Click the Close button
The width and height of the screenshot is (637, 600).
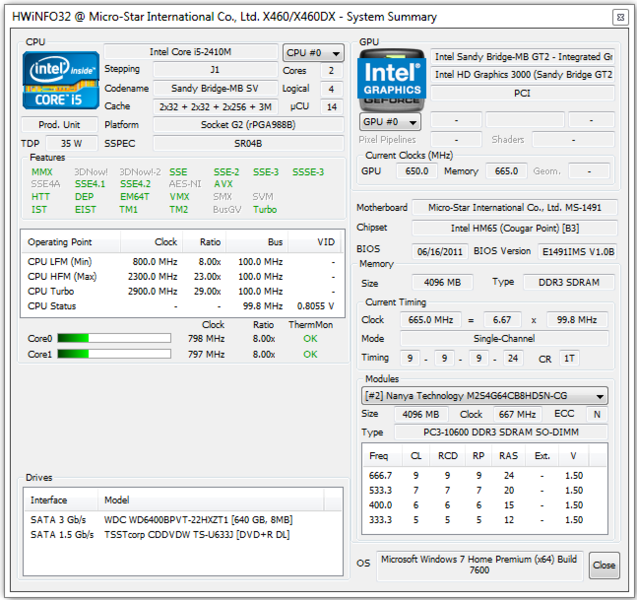click(x=604, y=565)
